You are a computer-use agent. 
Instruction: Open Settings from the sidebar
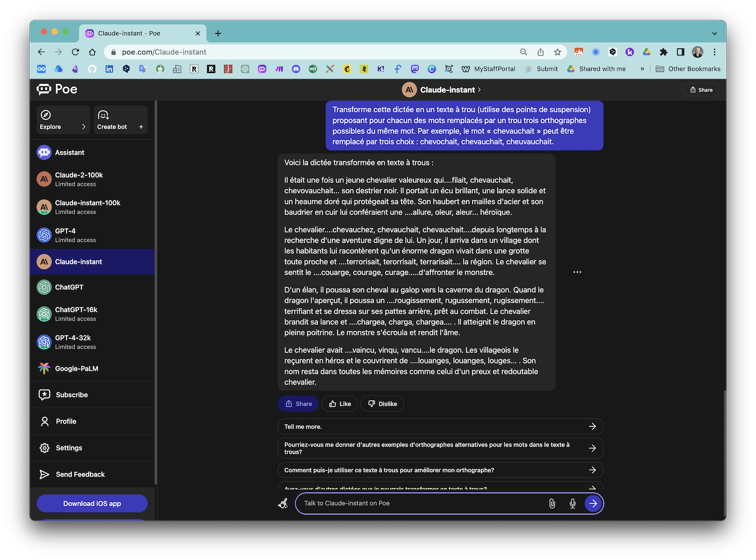[x=92, y=448]
